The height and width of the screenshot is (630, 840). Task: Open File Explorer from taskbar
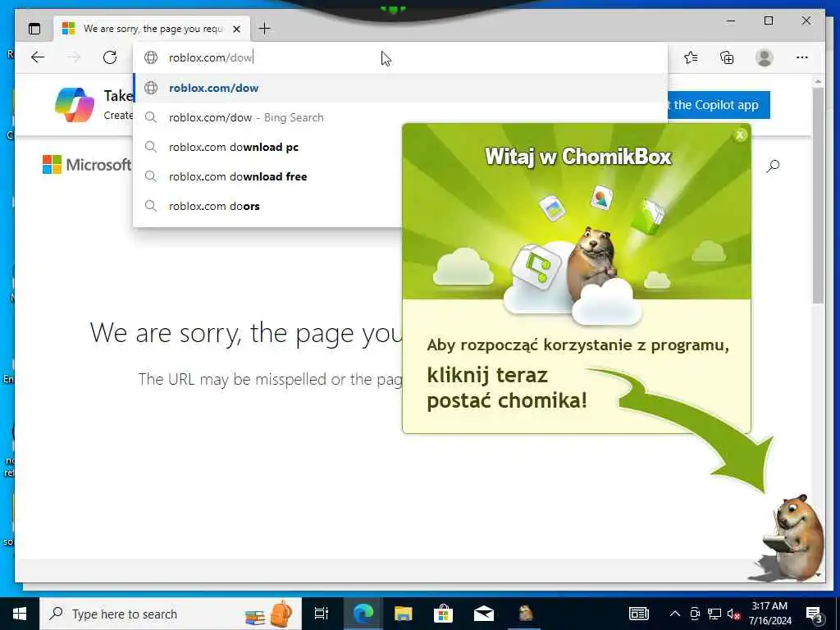403,614
